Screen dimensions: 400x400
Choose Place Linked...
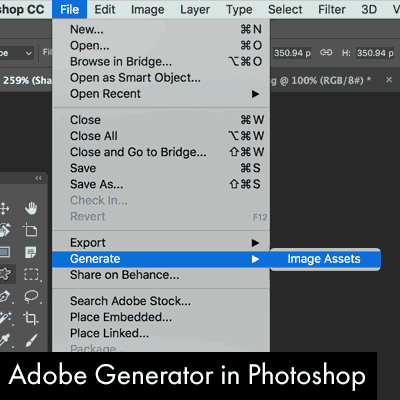point(161,333)
